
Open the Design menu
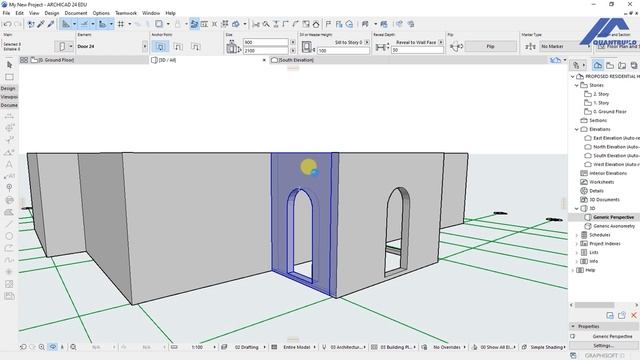pyautogui.click(x=52, y=13)
